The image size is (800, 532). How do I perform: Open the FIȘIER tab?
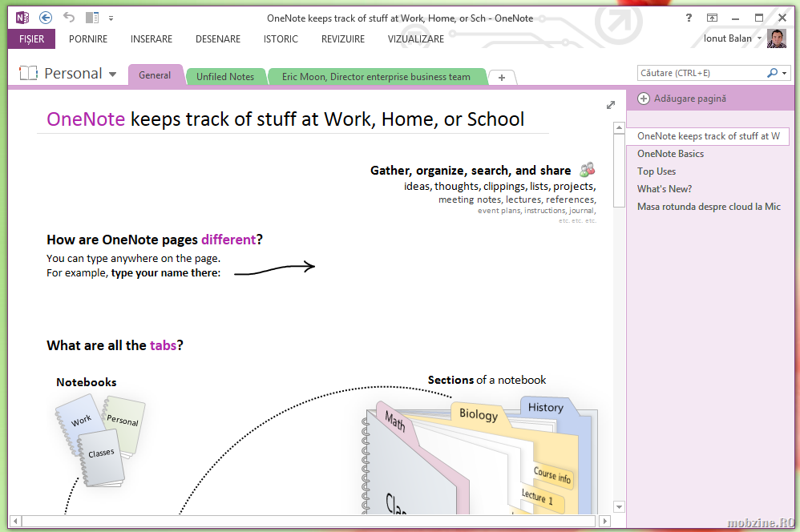coord(31,39)
